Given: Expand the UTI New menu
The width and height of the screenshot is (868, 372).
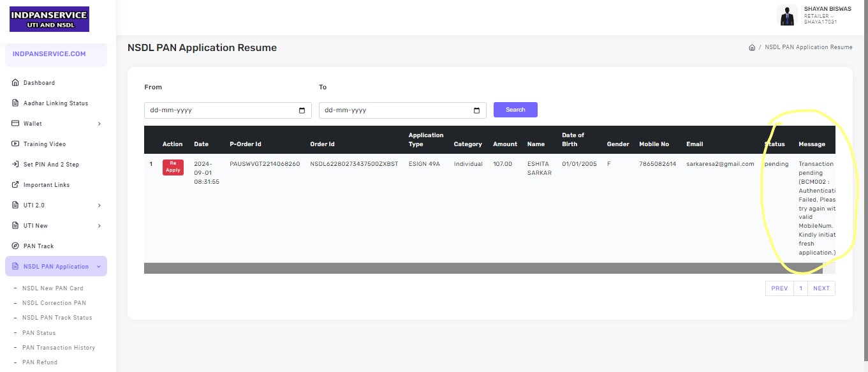Looking at the screenshot, I should click(99, 226).
